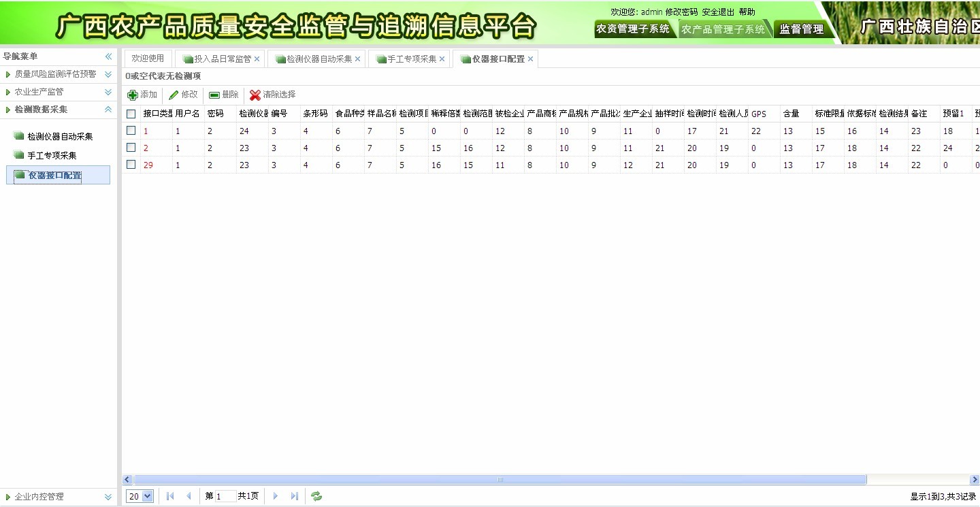Image resolution: width=980 pixels, height=507 pixels.
Task: Open the page size dropdown showing 20
Action: [141, 496]
